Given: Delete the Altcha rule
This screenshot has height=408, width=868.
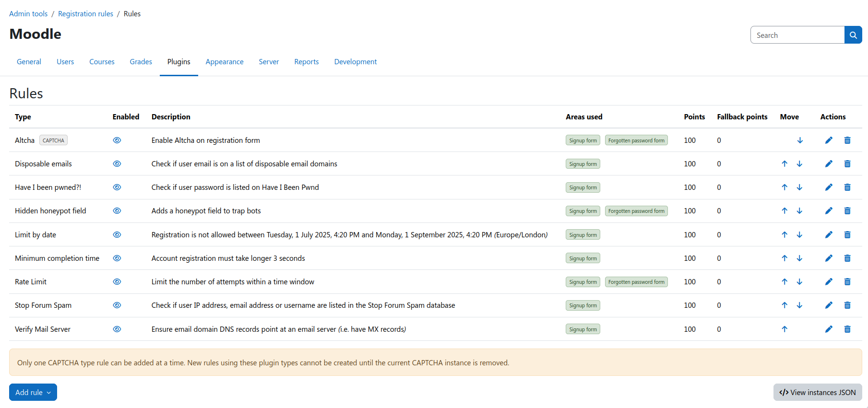Looking at the screenshot, I should click(847, 140).
